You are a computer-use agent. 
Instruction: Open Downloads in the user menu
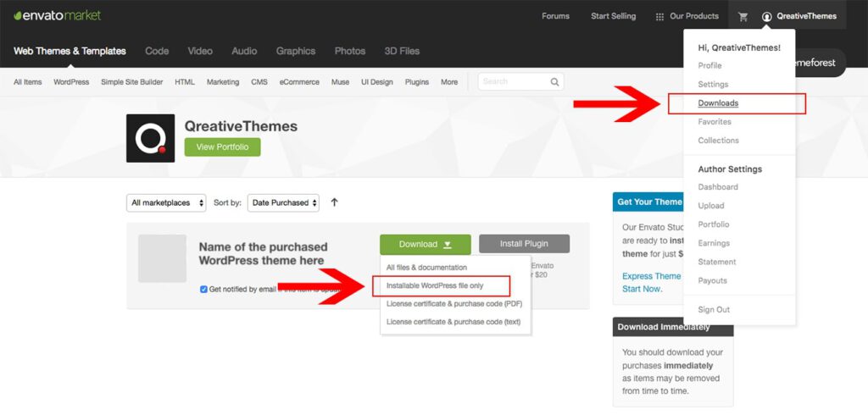(x=718, y=103)
